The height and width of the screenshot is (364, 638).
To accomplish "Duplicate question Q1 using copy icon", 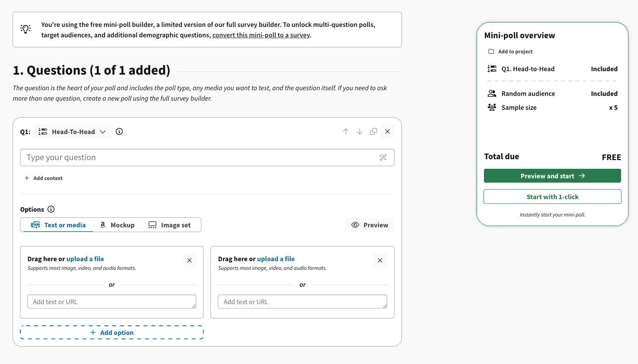I will pos(374,131).
